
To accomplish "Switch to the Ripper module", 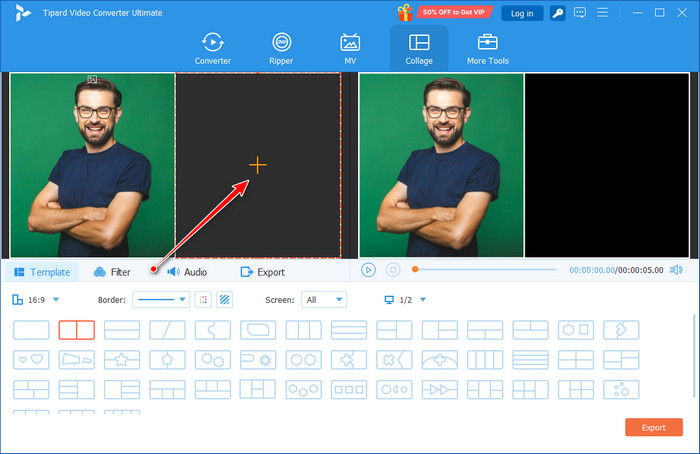I will point(281,49).
